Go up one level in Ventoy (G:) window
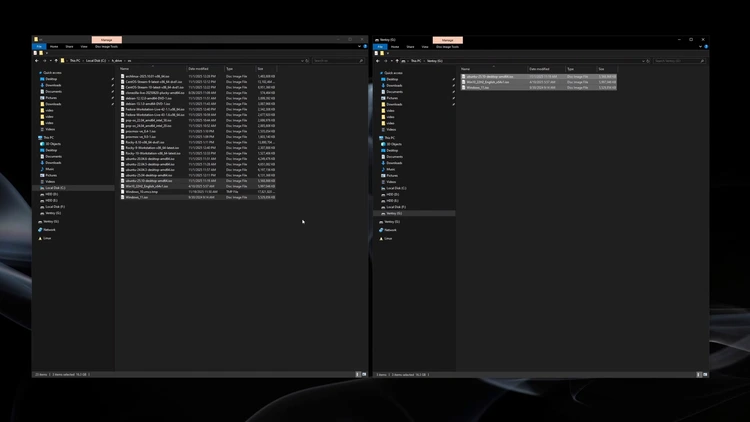Screen dimensions: 750x422 [x=397, y=61]
